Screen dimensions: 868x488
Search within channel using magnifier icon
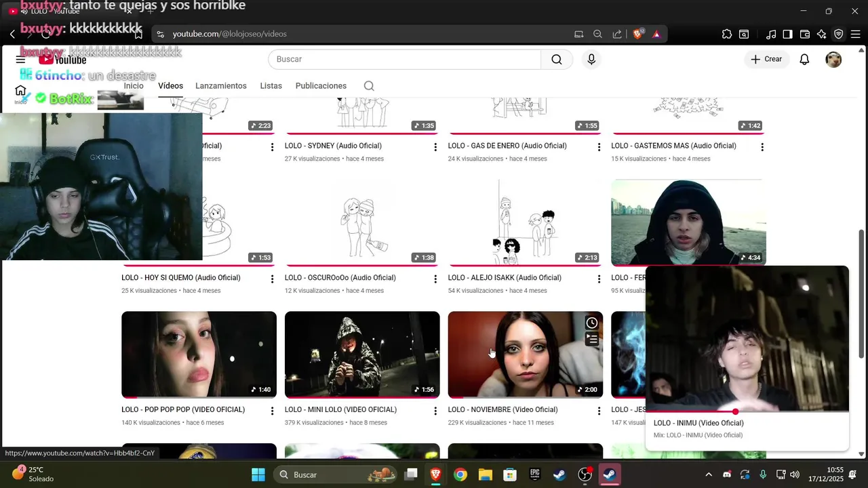pos(369,86)
